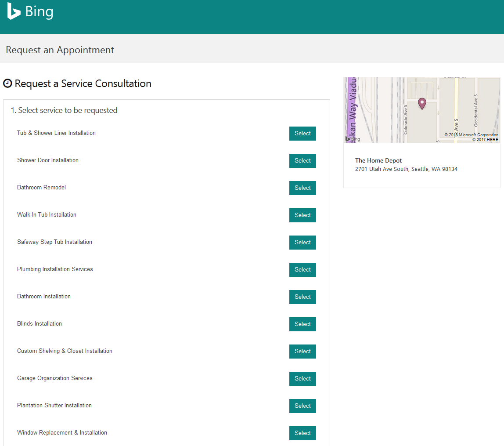Screen dimensions: 504x446
Task: Choose Select for Bathroom Installation
Action: 302,297
